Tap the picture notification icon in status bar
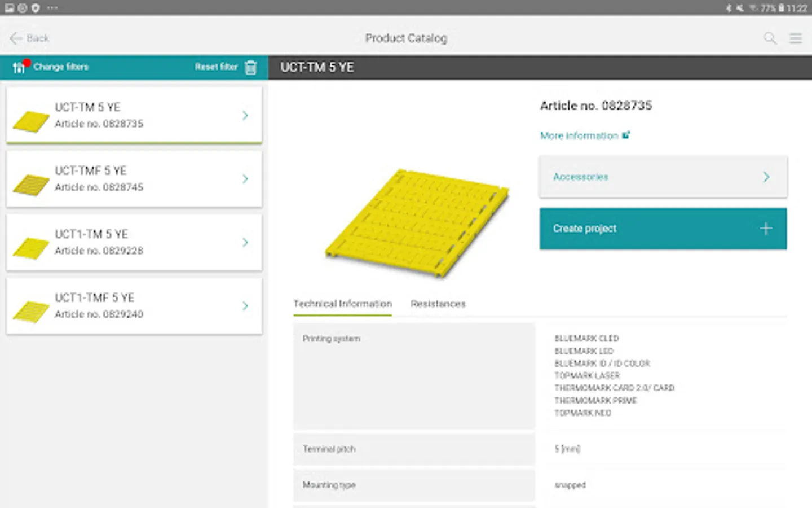 click(10, 8)
